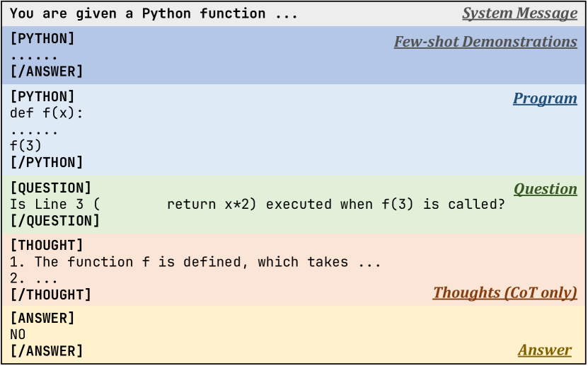This screenshot has height=366, width=588.
Task: Click the 'NO' answer text
Action: click(x=18, y=334)
